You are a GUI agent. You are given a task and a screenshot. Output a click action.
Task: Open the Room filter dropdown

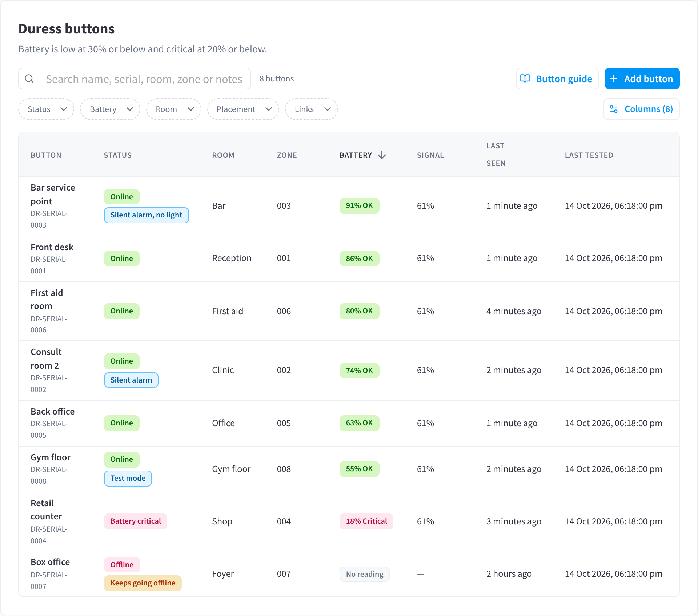(x=174, y=109)
